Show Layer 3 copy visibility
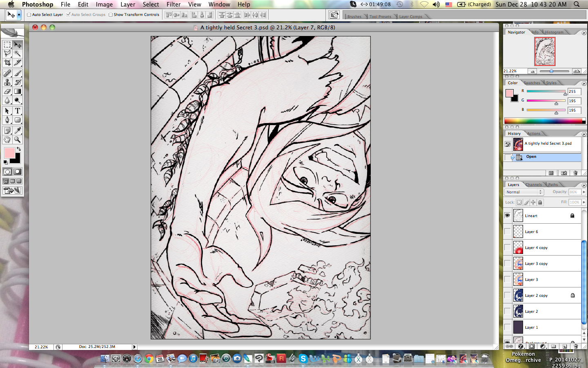Image resolution: width=588 pixels, height=368 pixels. coord(508,263)
